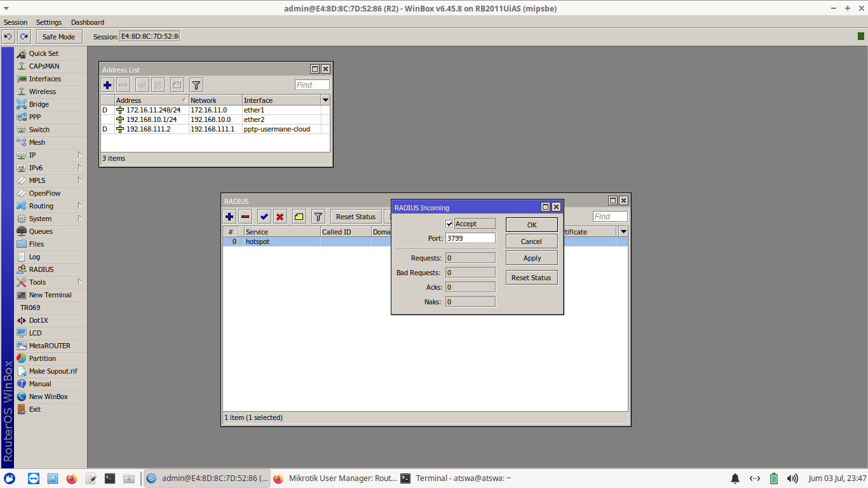Select the 192.168.10.1/24 address row

pos(215,119)
